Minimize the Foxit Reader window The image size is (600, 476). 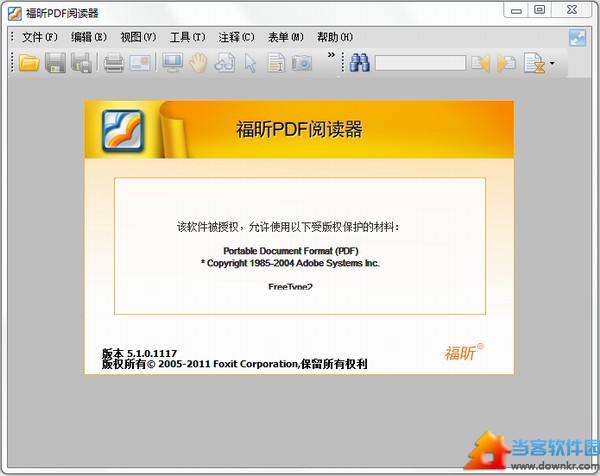coord(516,10)
